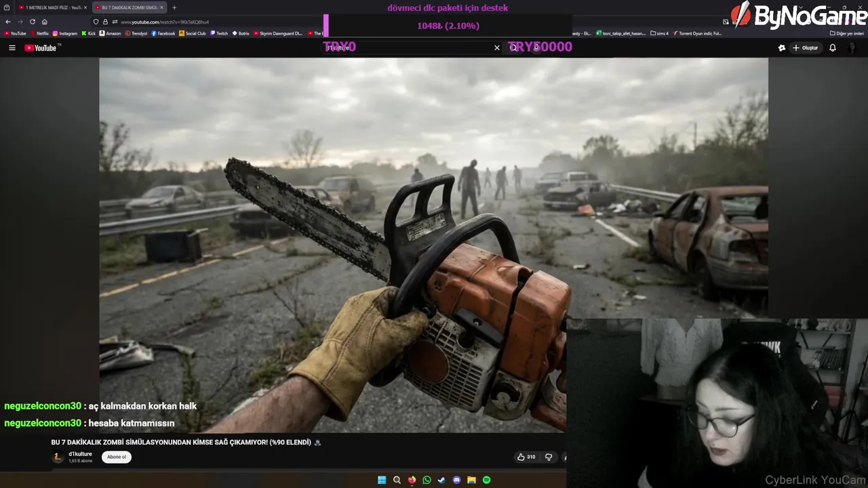Open Discord from the taskbar

pos(456,480)
